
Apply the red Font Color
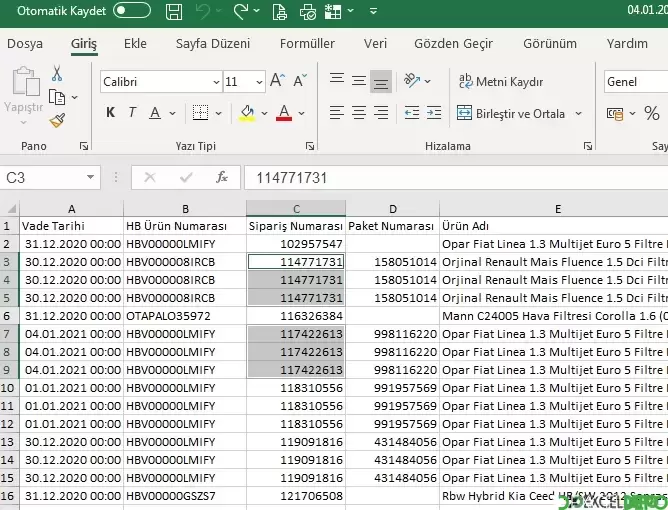(284, 113)
